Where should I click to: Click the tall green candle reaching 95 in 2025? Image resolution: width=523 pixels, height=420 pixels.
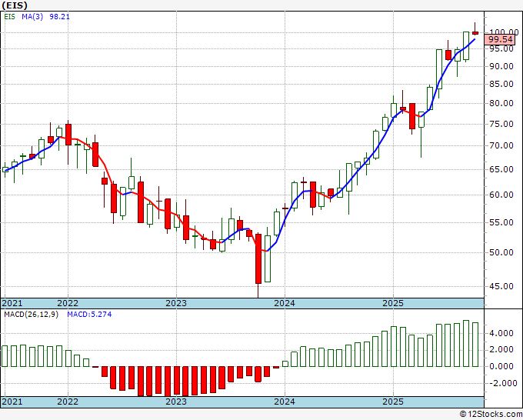tap(439, 69)
